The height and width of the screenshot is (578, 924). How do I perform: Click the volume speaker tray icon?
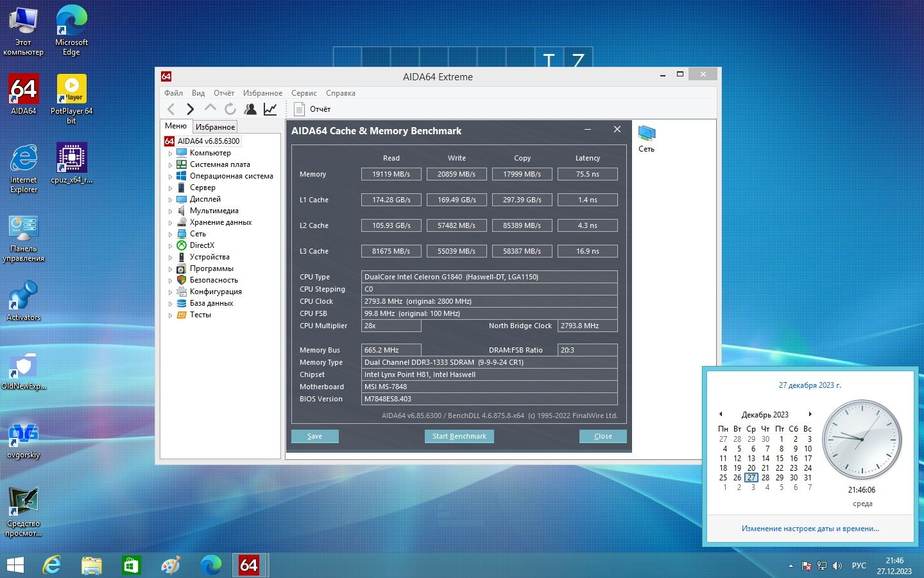(837, 566)
